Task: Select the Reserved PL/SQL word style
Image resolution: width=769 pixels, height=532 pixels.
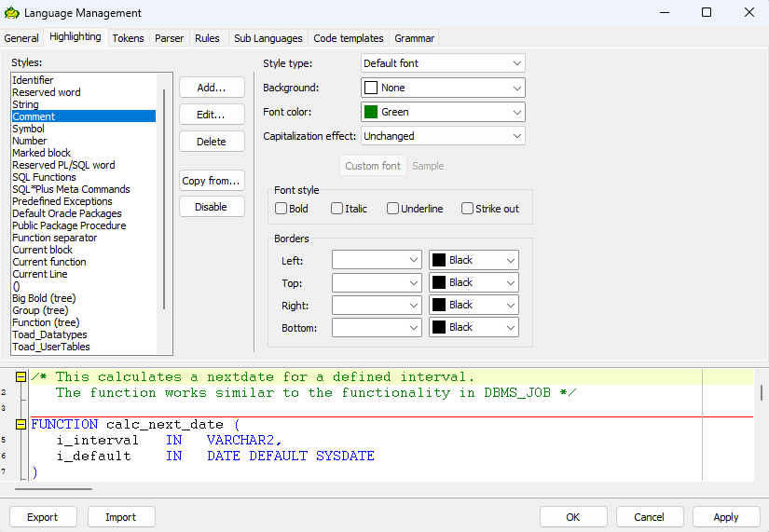Action: 84,165
